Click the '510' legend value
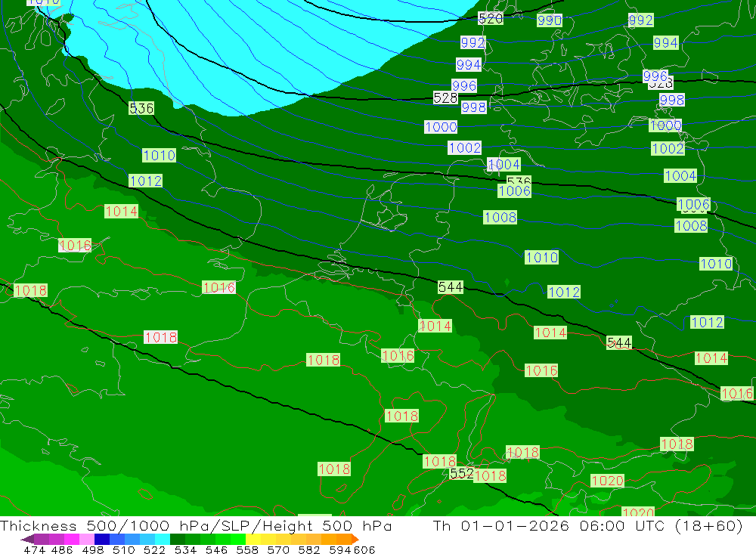 pos(123,549)
